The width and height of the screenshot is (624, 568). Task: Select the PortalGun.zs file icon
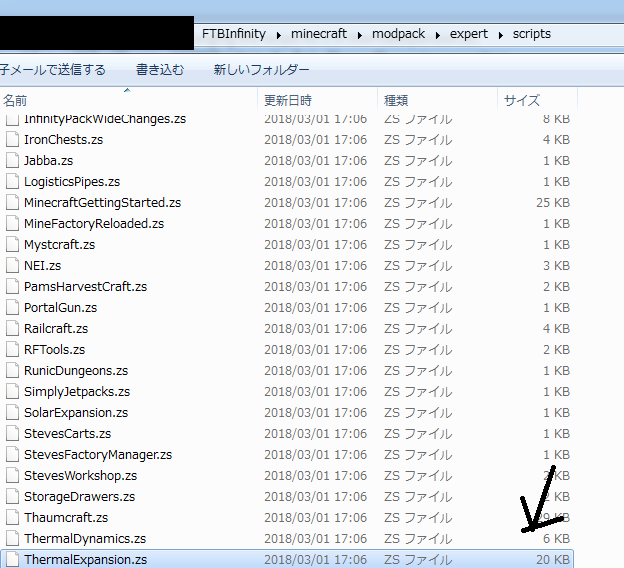(12, 308)
